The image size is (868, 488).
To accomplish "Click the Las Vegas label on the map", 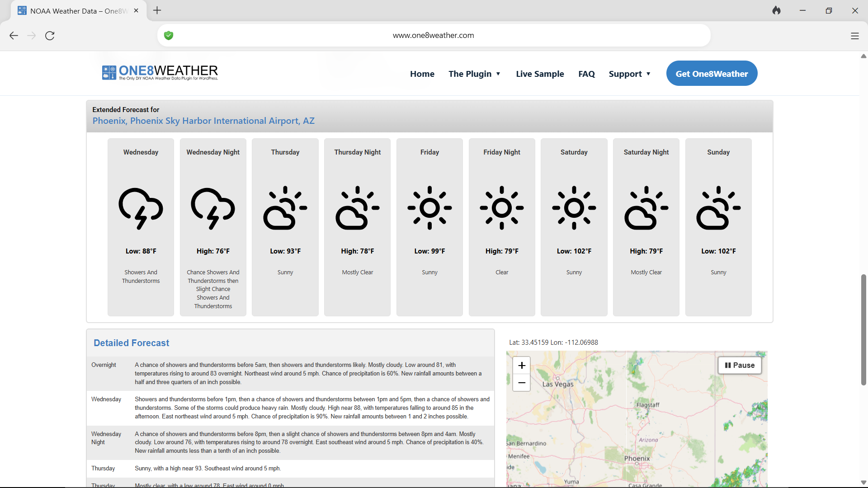I will tap(558, 384).
